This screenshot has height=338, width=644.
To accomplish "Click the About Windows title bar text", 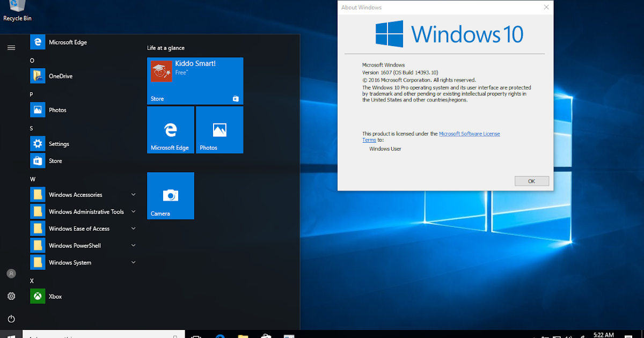I will pyautogui.click(x=362, y=8).
